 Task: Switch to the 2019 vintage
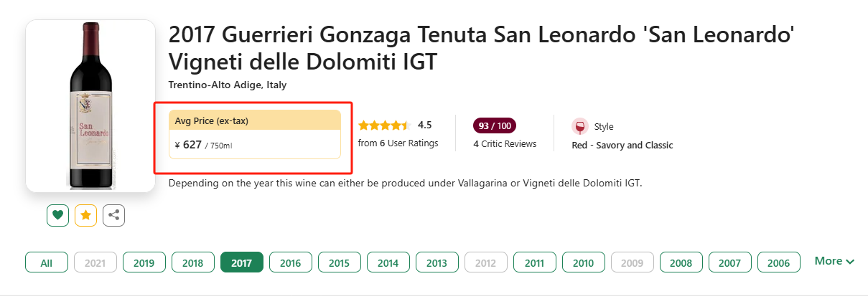click(x=144, y=263)
